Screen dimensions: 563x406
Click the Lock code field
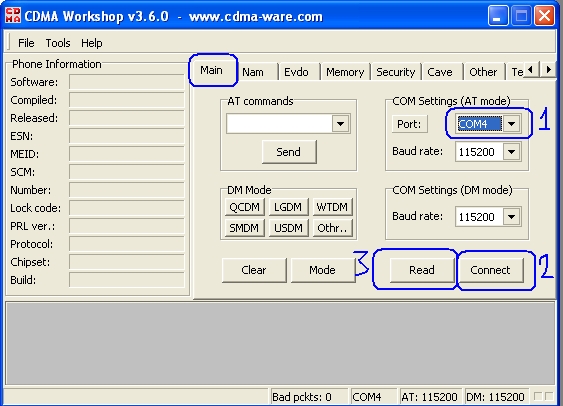(x=127, y=208)
